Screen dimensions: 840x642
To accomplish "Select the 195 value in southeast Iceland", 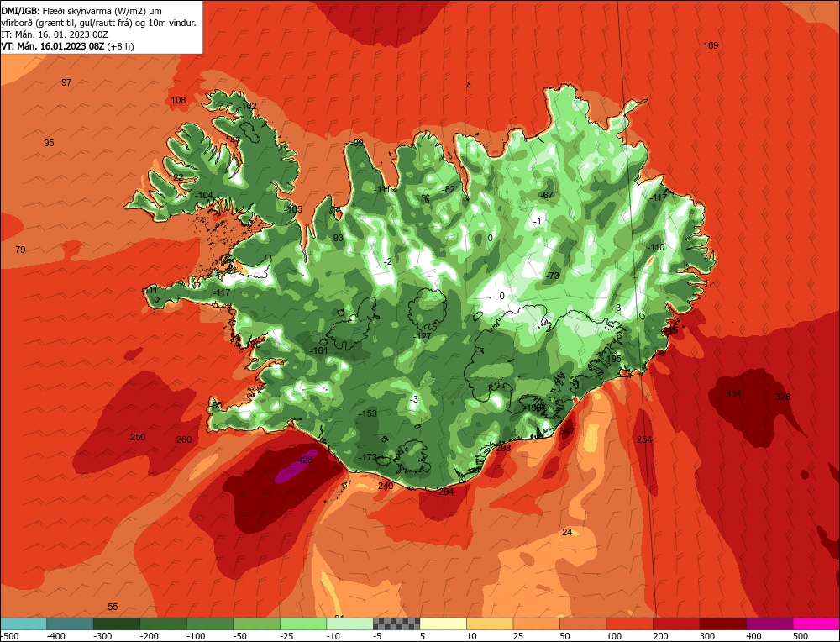I will click(614, 359).
